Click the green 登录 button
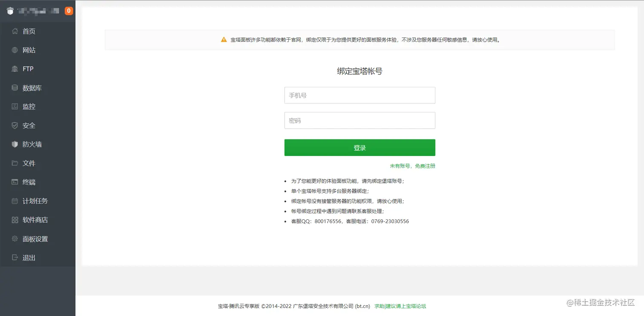Viewport: 644px width, 316px height. tap(360, 148)
